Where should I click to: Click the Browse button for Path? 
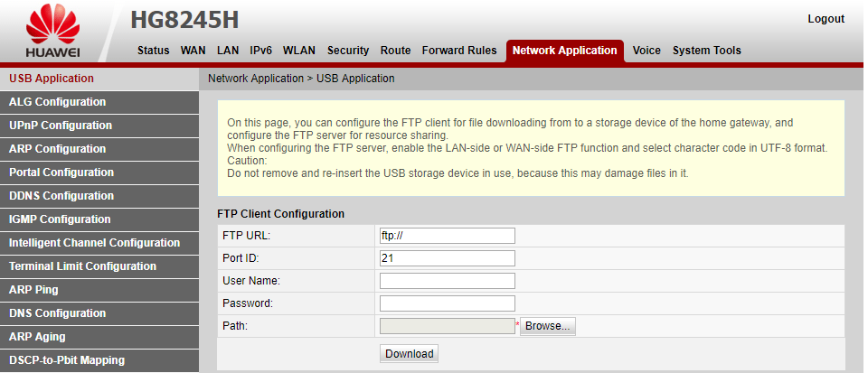tap(548, 326)
